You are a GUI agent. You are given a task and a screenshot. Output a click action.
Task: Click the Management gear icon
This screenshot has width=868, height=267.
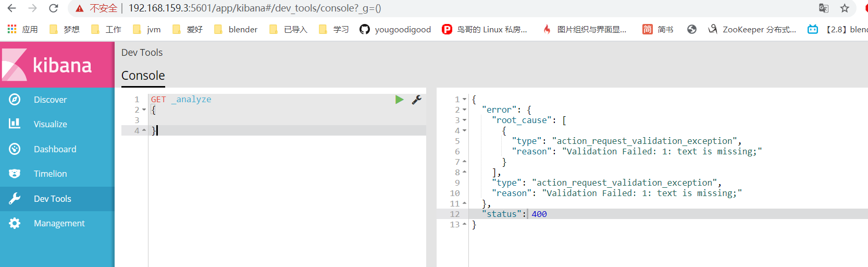(x=15, y=223)
